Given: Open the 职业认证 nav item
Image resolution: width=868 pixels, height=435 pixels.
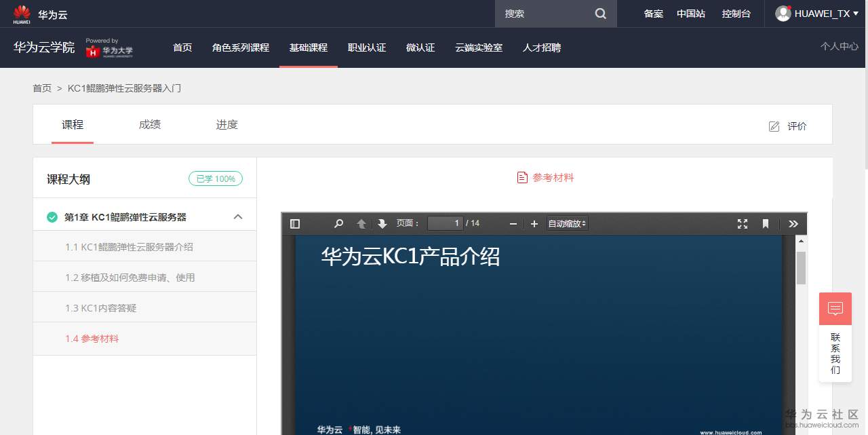Looking at the screenshot, I should click(367, 48).
